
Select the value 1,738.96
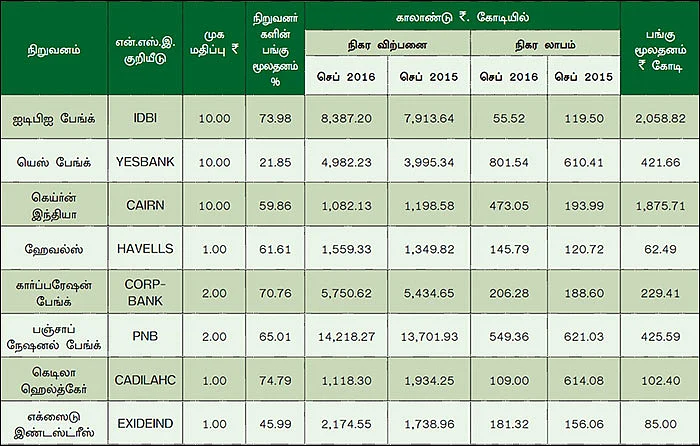[x=429, y=424]
